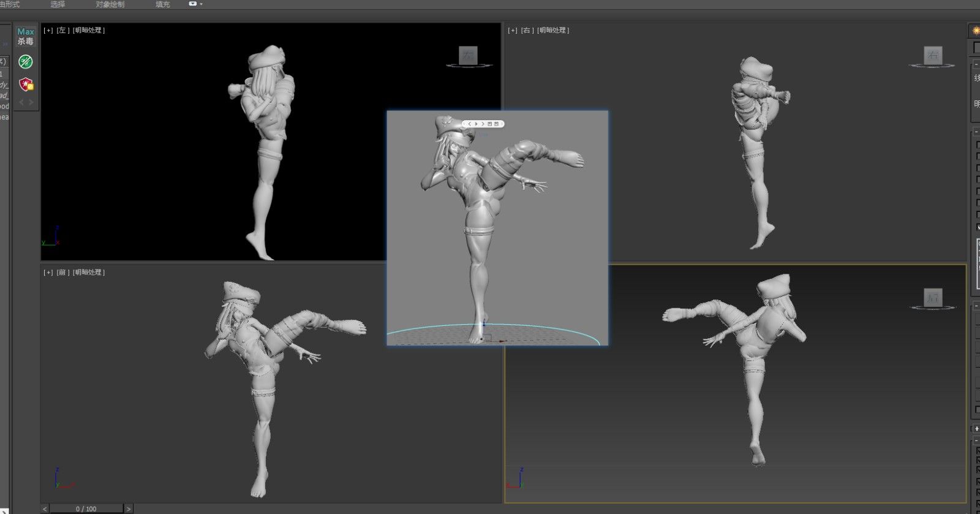Open 明暗处理 shading menu in 前 viewport
The width and height of the screenshot is (980, 514).
[89, 272]
